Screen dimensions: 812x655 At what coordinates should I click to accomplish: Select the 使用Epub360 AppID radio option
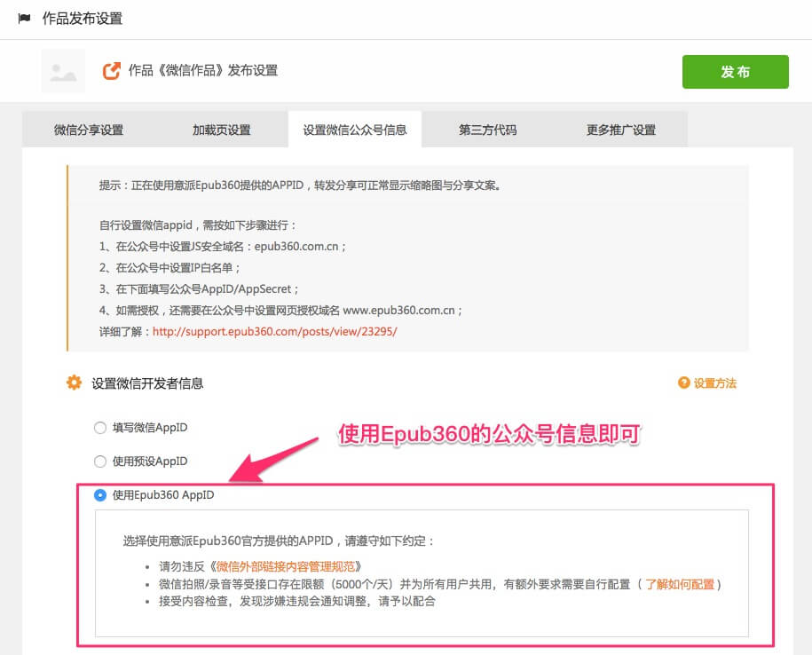click(x=100, y=495)
